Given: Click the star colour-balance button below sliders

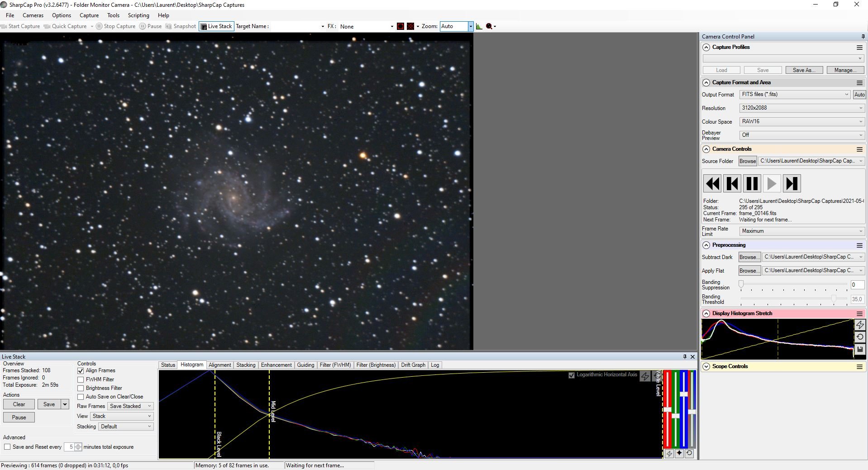Looking at the screenshot, I should click(x=679, y=454).
